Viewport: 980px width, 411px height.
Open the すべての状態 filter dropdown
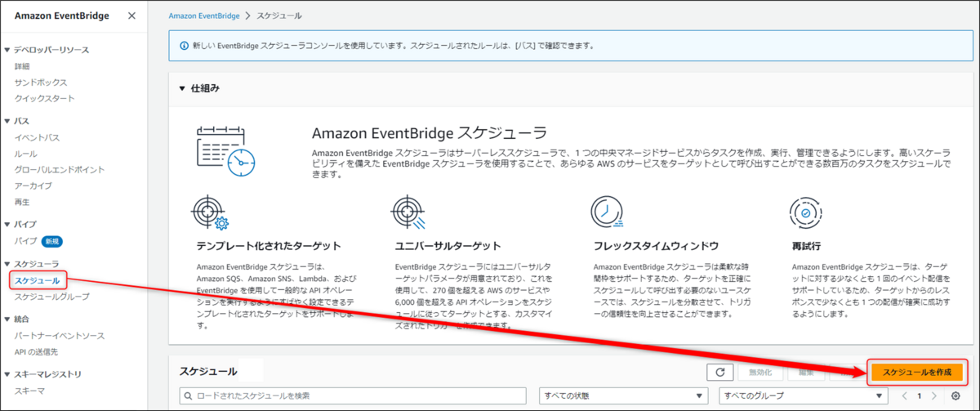pyautogui.click(x=625, y=395)
